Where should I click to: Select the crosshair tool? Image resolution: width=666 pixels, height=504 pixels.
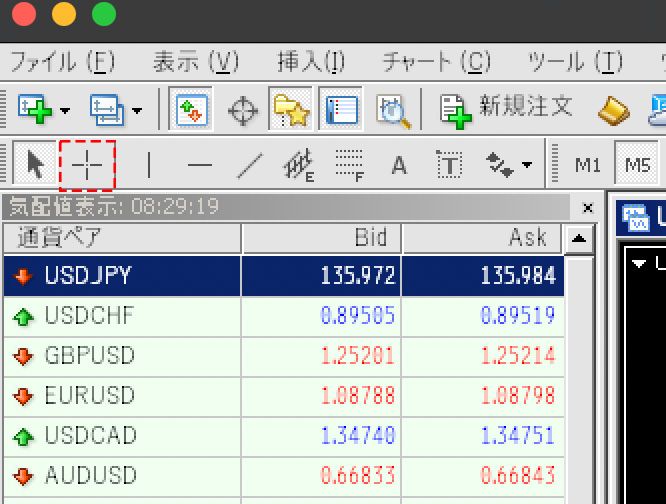tap(87, 165)
